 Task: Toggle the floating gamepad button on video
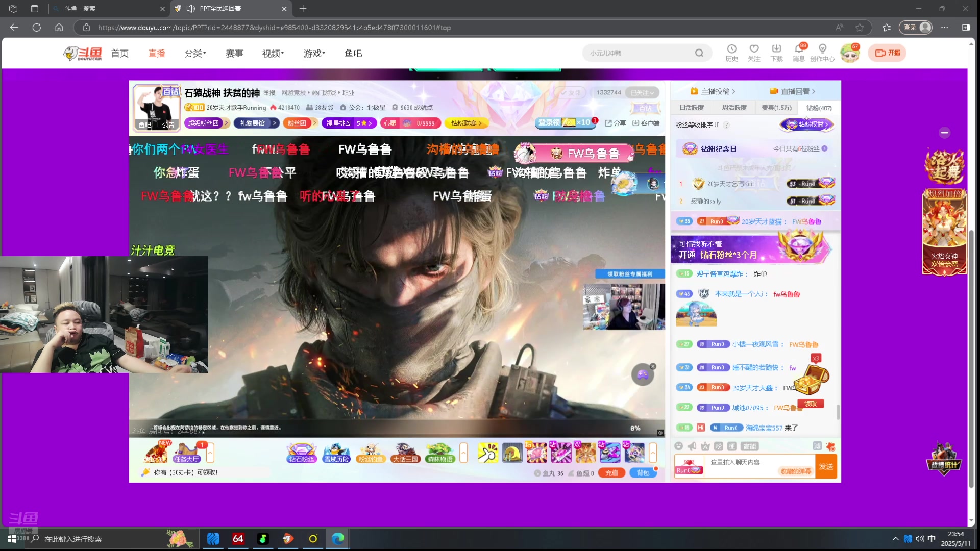pos(643,374)
